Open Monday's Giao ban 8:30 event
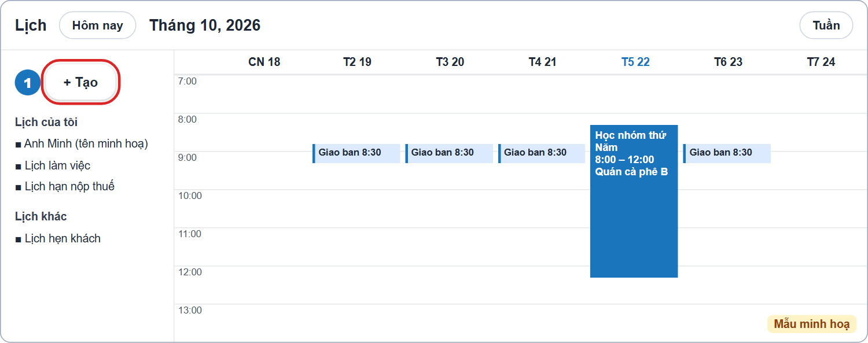 (x=356, y=153)
